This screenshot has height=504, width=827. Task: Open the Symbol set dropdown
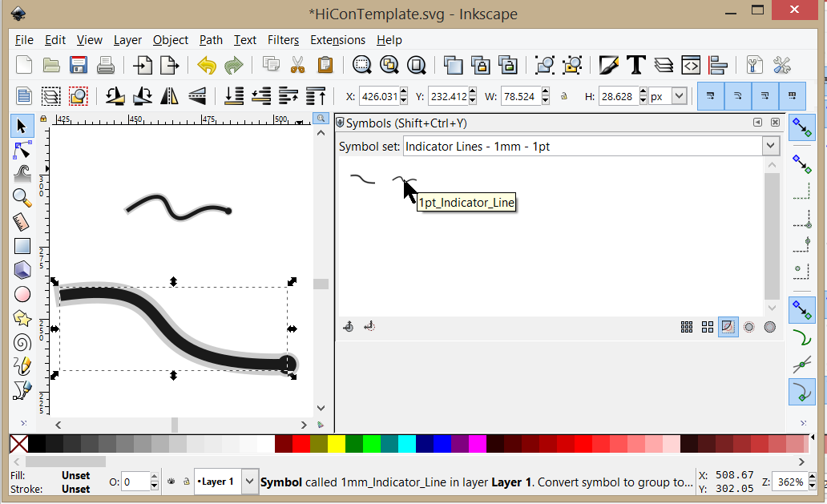[x=769, y=146]
